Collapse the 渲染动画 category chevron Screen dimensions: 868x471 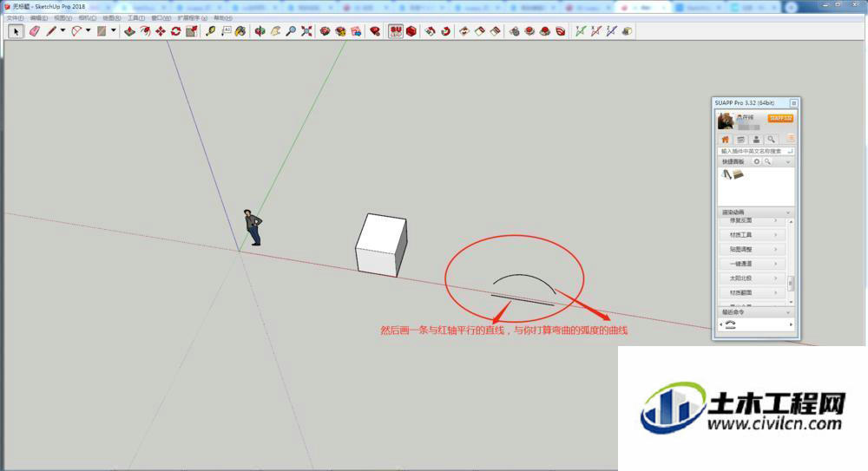pos(788,213)
